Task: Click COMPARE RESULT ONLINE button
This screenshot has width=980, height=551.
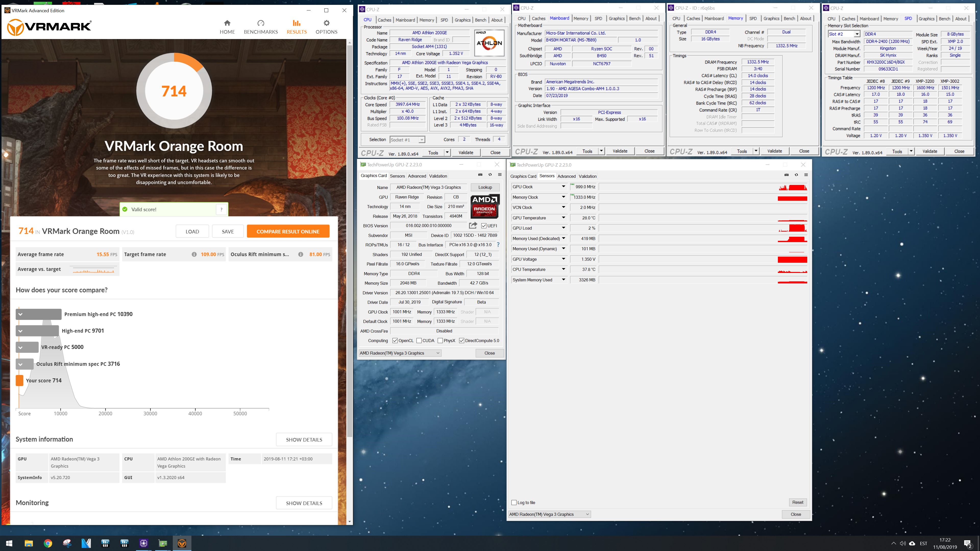Action: (288, 231)
